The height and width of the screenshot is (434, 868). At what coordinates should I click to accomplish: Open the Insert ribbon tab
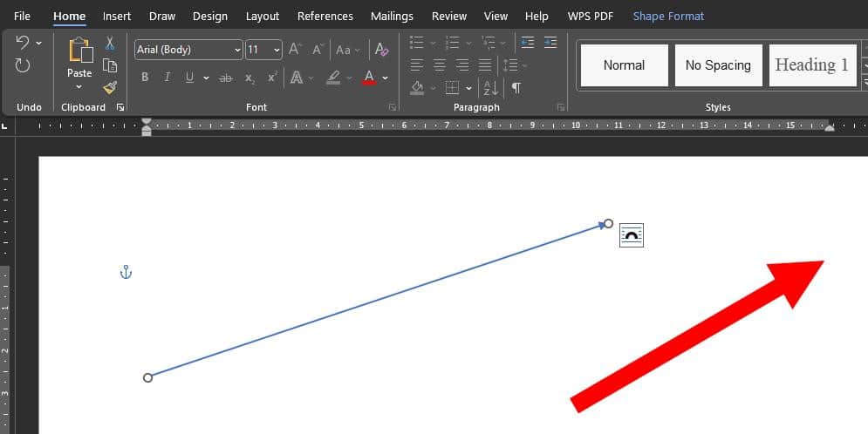point(117,16)
